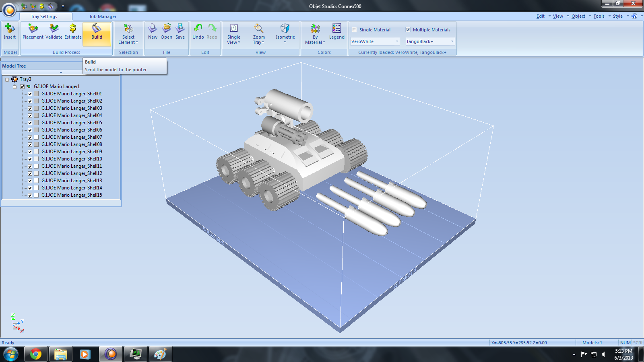Show the color Legend
The height and width of the screenshot is (362, 644).
click(x=337, y=32)
